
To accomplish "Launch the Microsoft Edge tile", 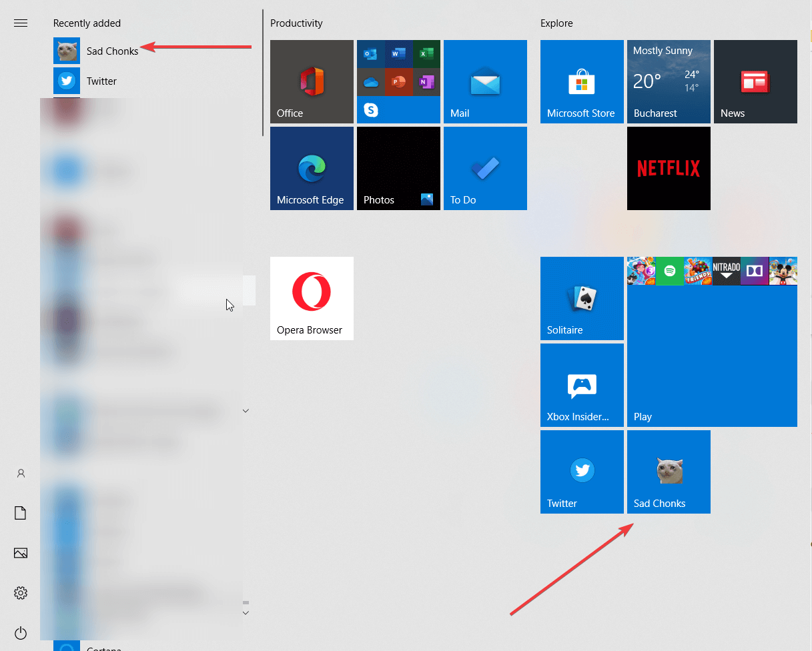I will (x=312, y=168).
